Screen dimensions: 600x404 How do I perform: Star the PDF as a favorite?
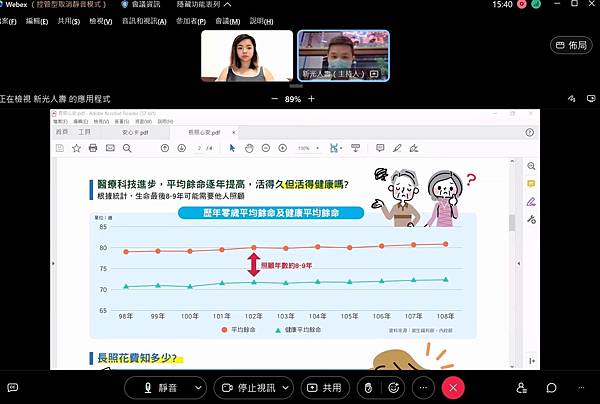[77, 148]
